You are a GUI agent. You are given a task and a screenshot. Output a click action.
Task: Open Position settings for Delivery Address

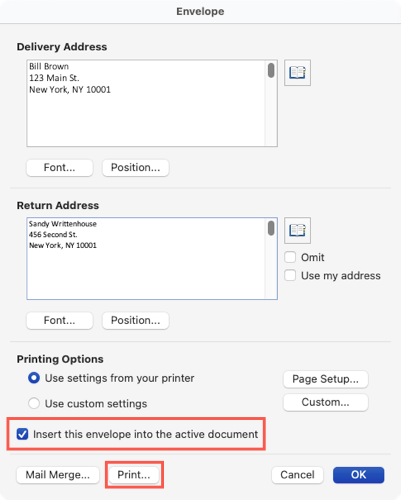click(x=135, y=167)
